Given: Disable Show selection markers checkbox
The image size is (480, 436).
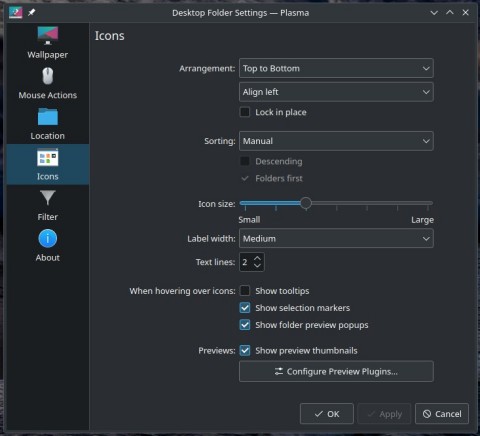Looking at the screenshot, I should pos(245,308).
